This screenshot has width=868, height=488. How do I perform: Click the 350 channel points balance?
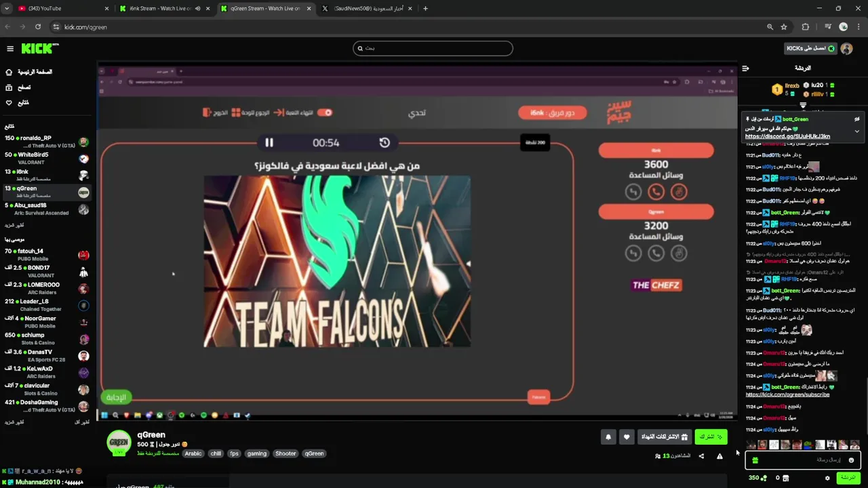tap(757, 478)
